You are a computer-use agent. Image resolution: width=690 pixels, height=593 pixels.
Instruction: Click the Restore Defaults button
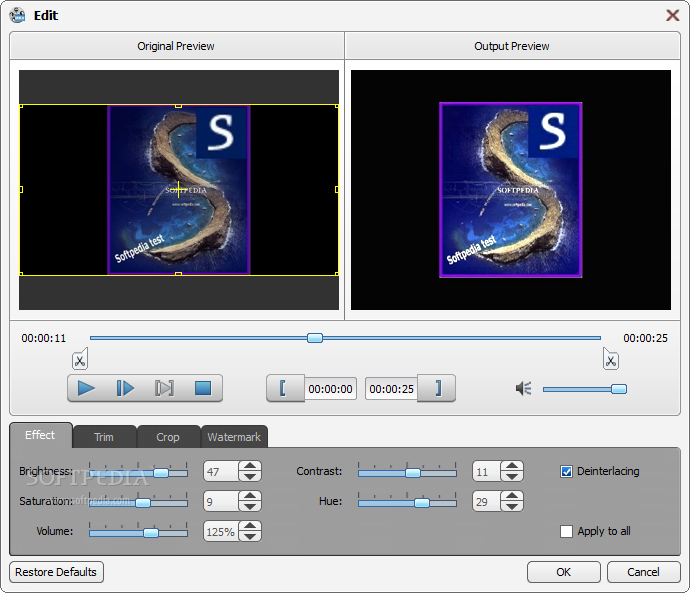[56, 572]
